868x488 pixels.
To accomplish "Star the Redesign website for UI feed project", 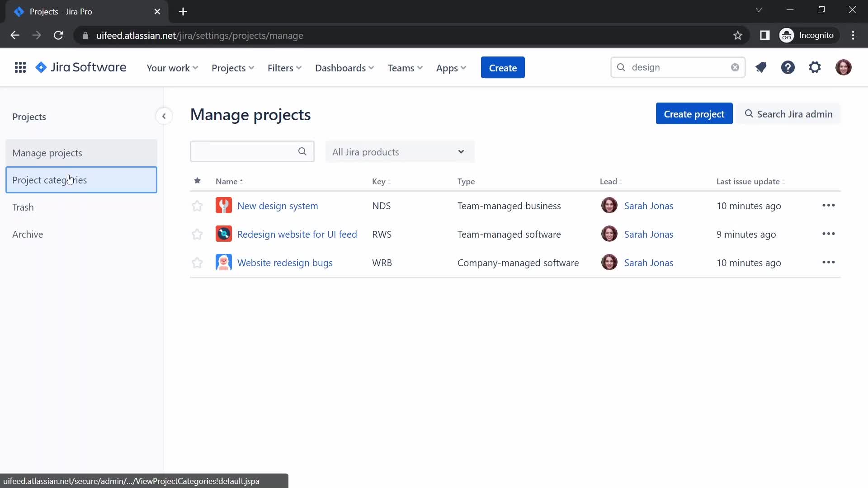I will click(197, 235).
